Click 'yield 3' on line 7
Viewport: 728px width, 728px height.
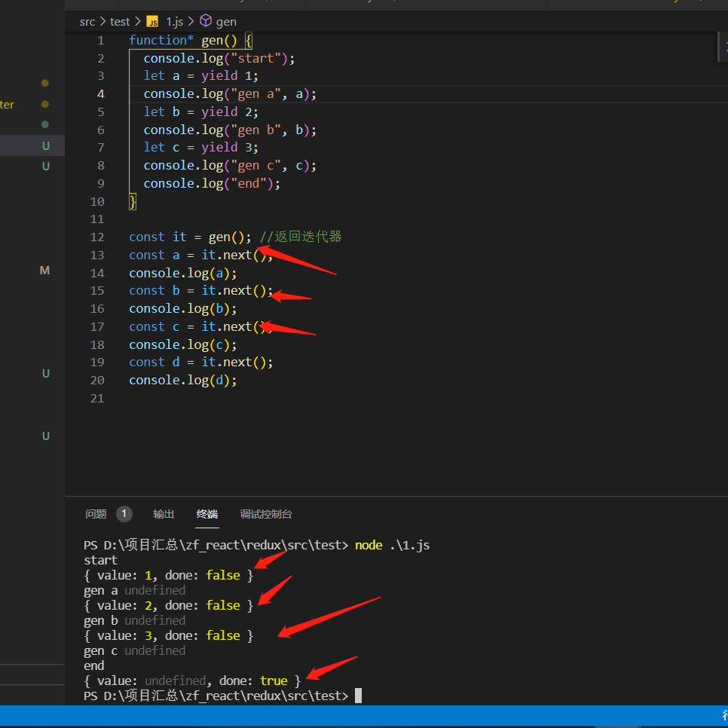point(228,148)
